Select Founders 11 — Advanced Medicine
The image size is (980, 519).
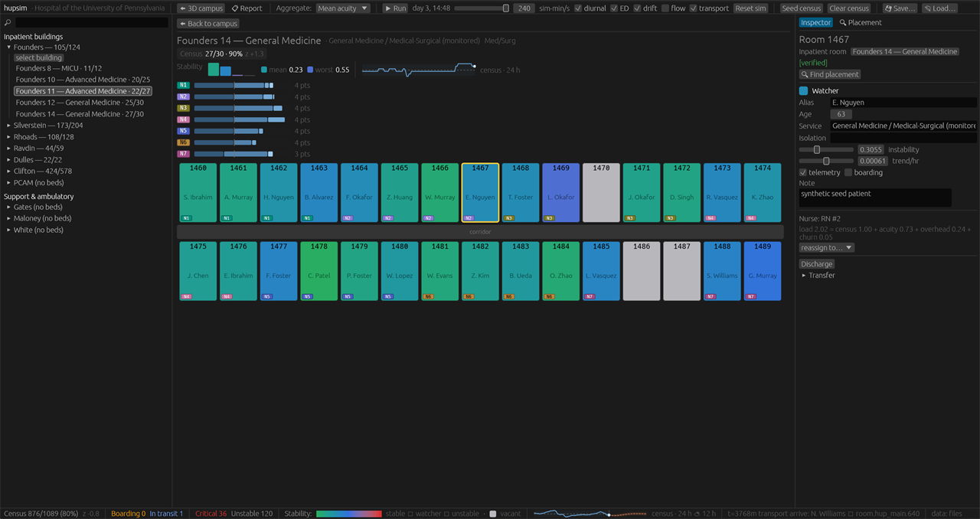(x=83, y=91)
